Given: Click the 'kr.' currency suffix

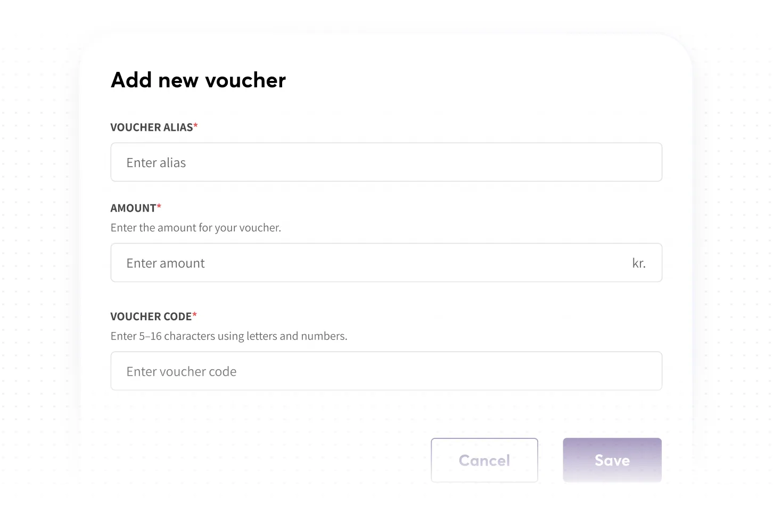Looking at the screenshot, I should point(639,263).
